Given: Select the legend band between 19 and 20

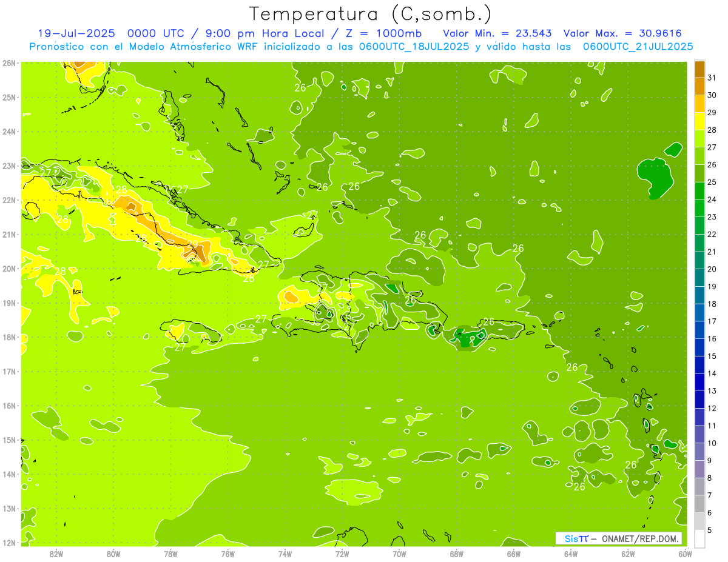Looking at the screenshot, I should coord(699,278).
